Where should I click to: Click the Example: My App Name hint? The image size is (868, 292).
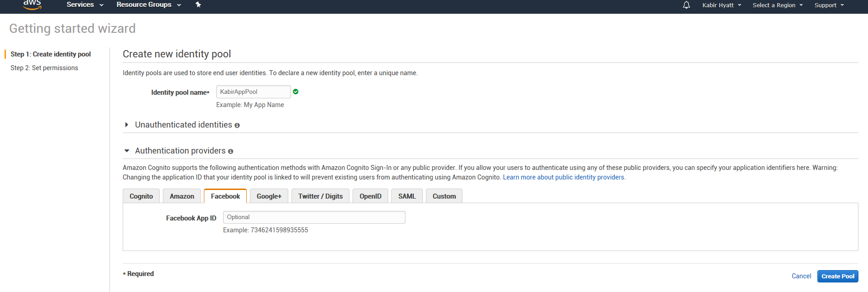point(250,105)
